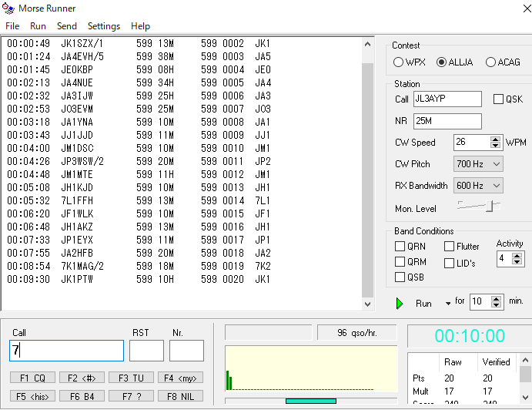This screenshot has width=532, height=410.
Task: Click the 00:10:00 timer display
Action: click(x=470, y=336)
